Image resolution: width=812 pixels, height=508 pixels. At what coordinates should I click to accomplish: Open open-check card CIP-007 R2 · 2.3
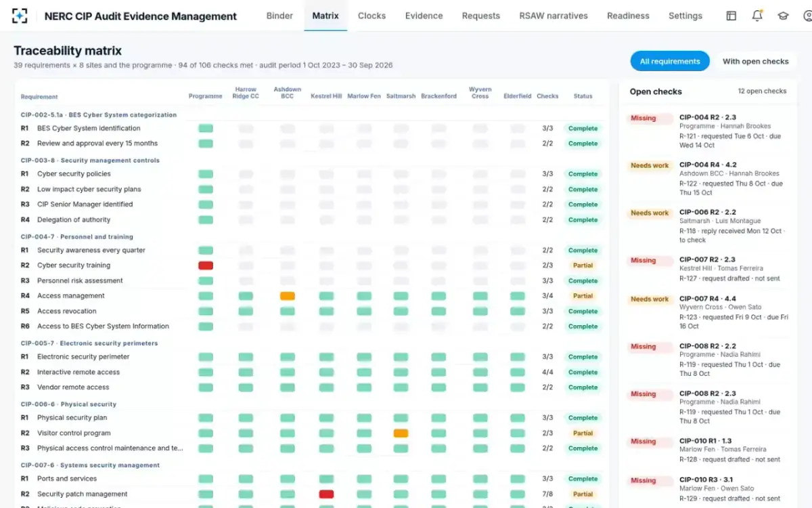click(708, 269)
